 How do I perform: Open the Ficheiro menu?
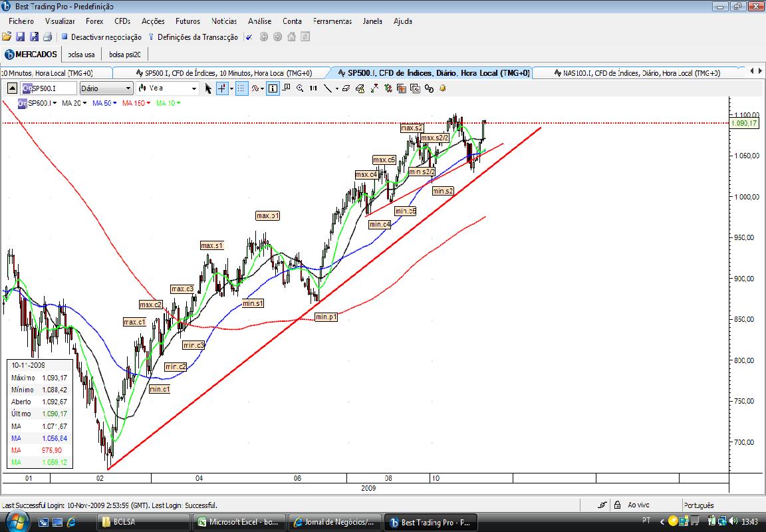click(x=21, y=21)
